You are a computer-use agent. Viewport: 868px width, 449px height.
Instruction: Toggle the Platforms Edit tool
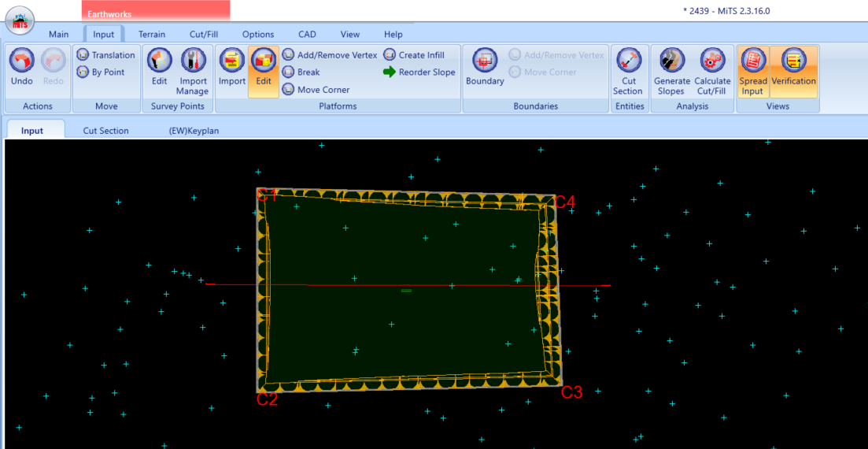point(264,71)
